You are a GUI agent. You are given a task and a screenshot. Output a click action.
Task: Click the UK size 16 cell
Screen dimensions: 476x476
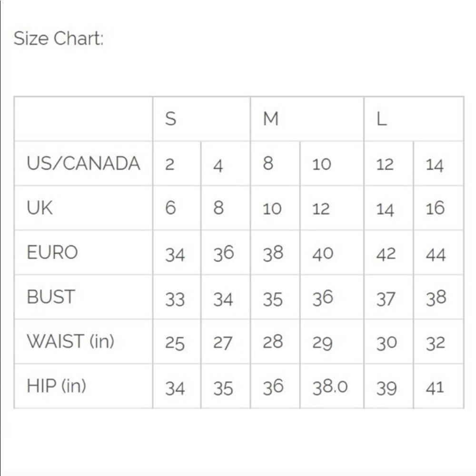(x=435, y=208)
